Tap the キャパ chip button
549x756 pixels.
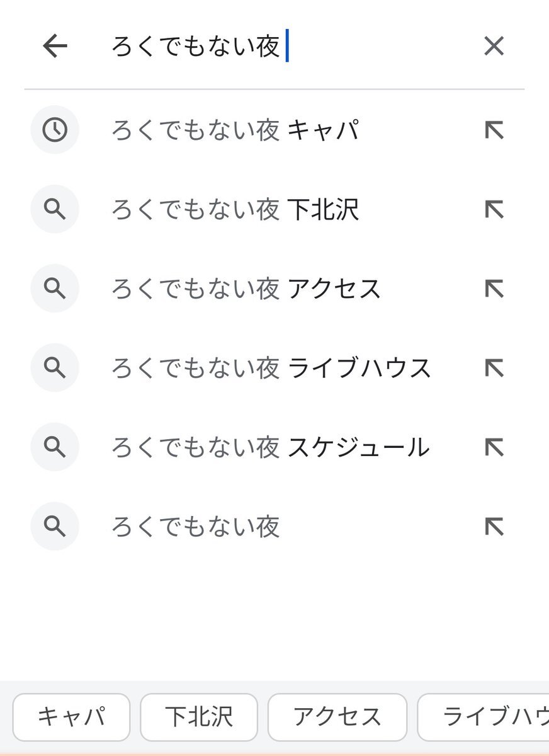tap(71, 717)
